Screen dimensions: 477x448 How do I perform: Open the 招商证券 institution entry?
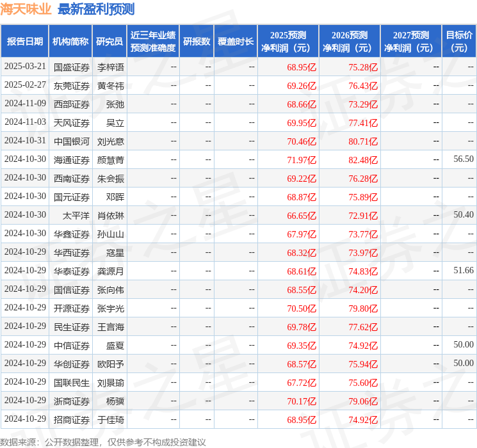pos(72,419)
